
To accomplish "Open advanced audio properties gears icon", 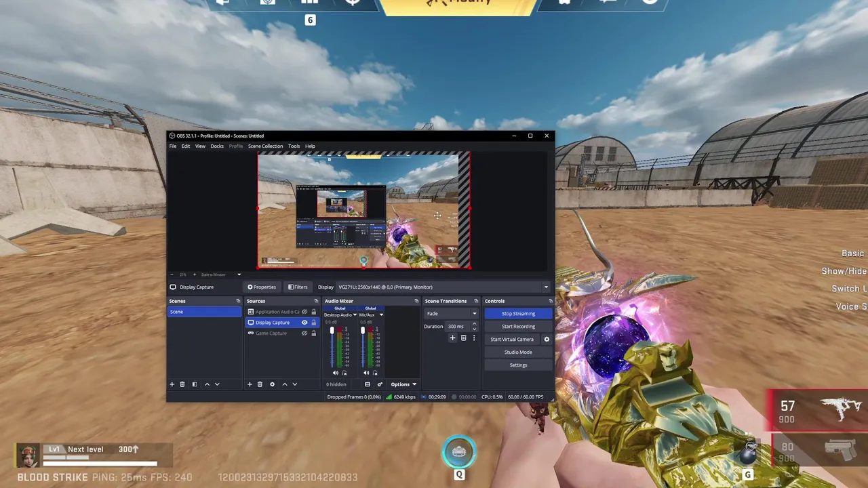I will click(x=380, y=384).
